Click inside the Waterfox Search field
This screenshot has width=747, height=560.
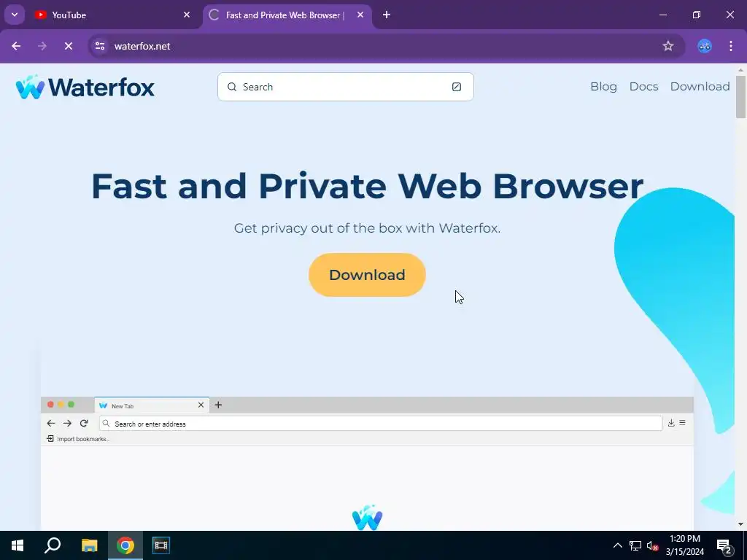(x=345, y=87)
